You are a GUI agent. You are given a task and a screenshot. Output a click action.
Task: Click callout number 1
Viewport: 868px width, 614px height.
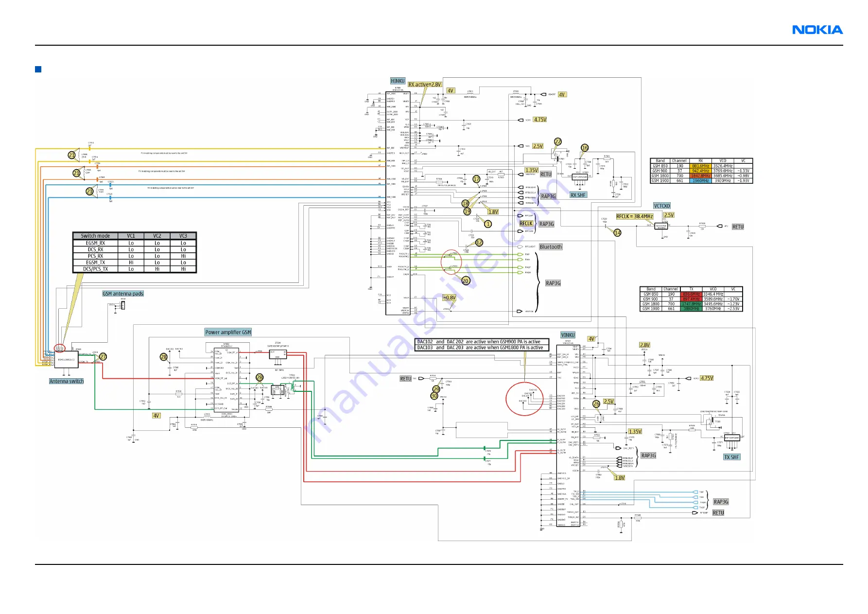[x=487, y=224]
